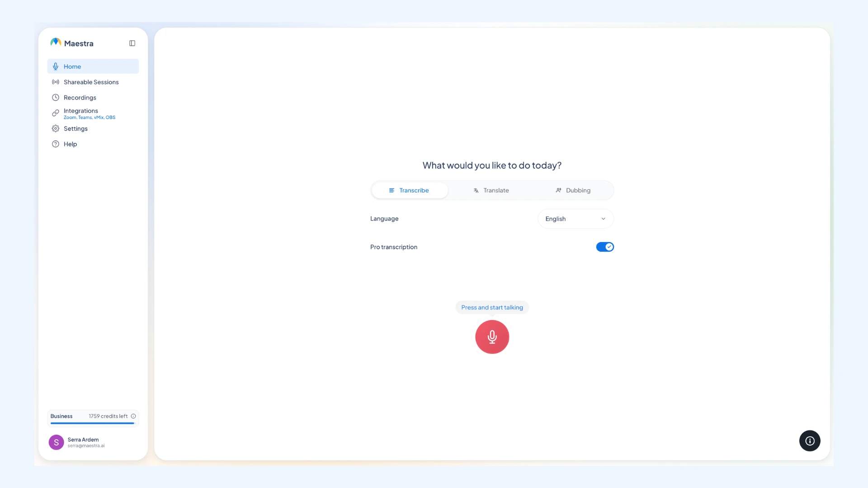Click the microphone icon next to Home
Viewport: 868px width, 488px height.
(x=56, y=66)
